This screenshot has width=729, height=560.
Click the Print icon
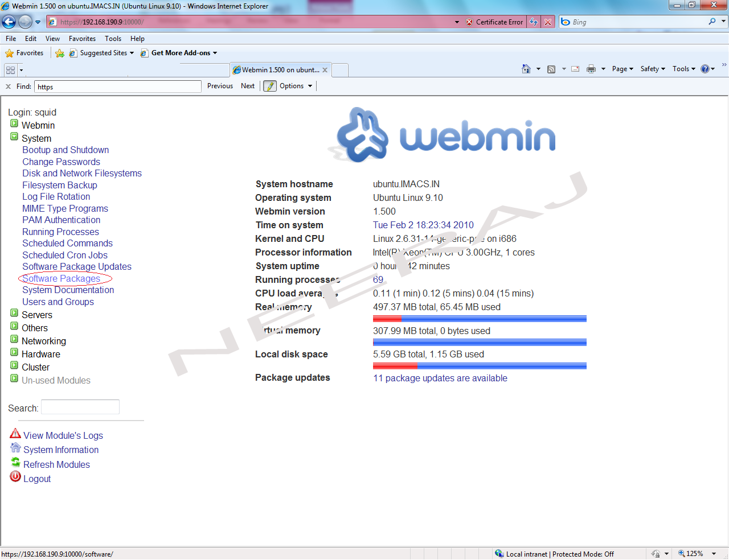pos(591,69)
